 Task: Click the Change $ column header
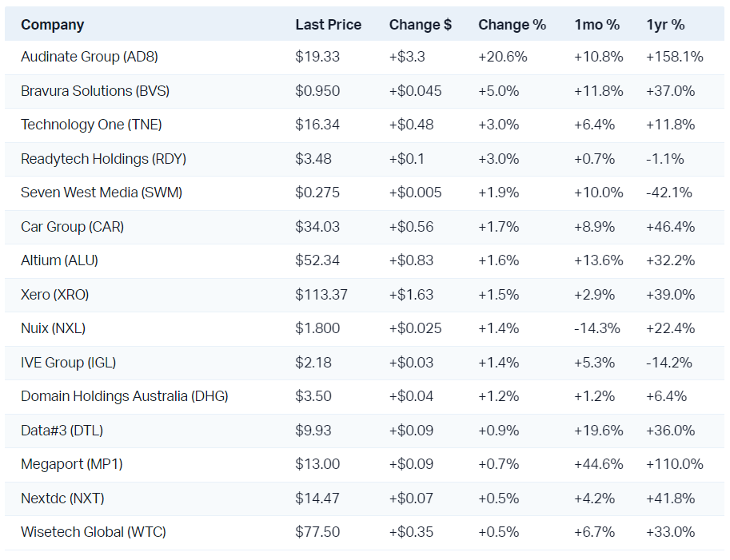[420, 25]
